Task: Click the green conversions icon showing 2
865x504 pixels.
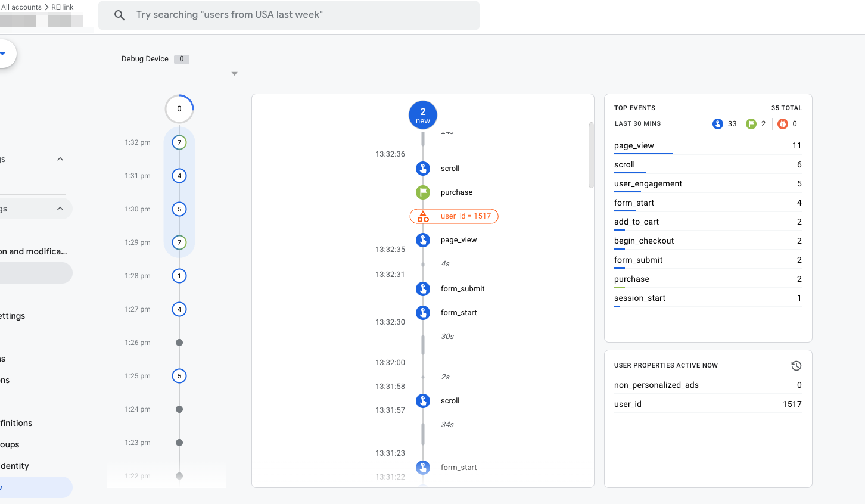Action: 751,124
